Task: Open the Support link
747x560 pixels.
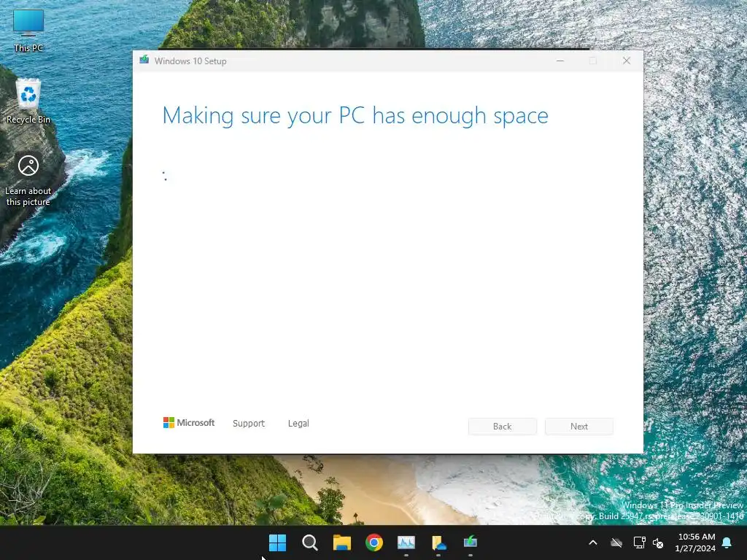Action: [x=249, y=424]
